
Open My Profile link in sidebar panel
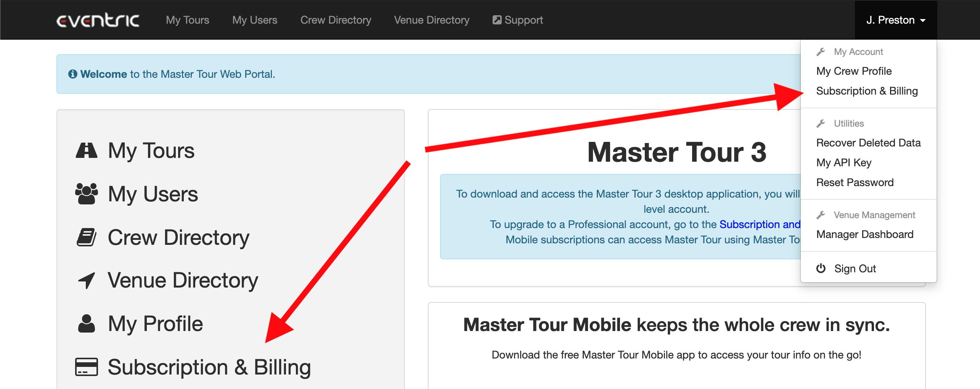pyautogui.click(x=155, y=324)
